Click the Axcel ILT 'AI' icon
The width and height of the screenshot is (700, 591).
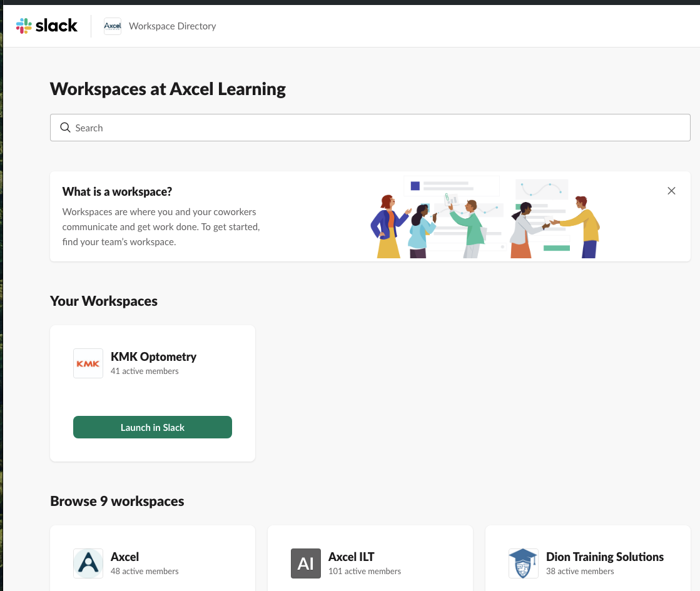[x=306, y=563]
